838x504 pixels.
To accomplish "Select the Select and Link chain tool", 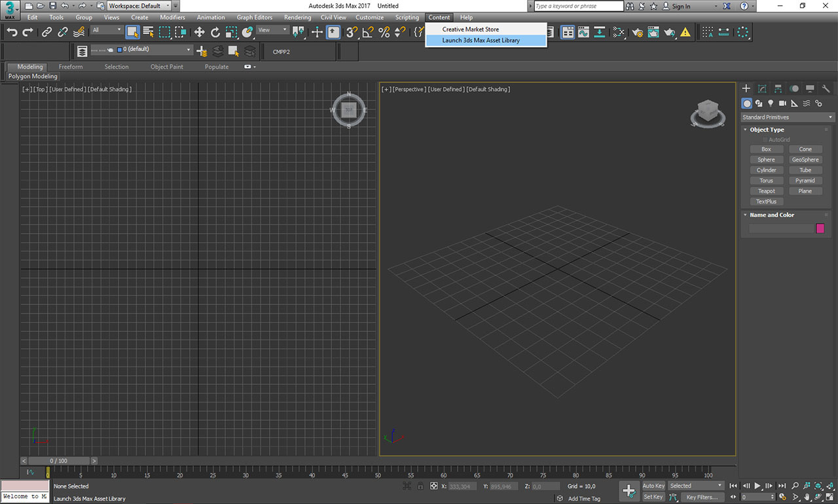I will (x=47, y=32).
